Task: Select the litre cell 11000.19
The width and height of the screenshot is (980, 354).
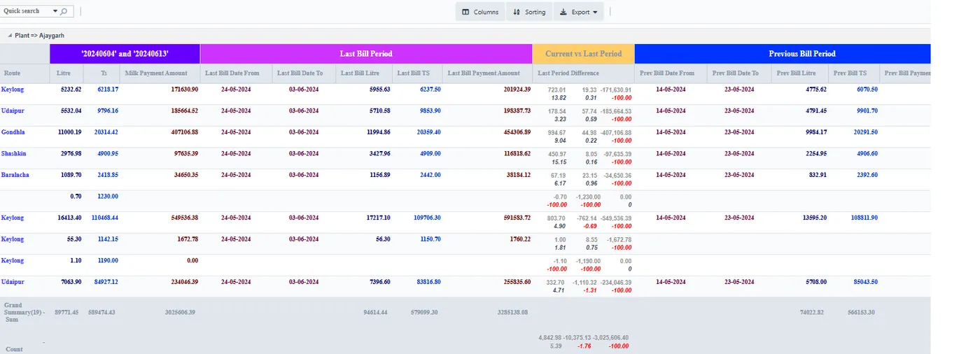Action: (x=69, y=132)
